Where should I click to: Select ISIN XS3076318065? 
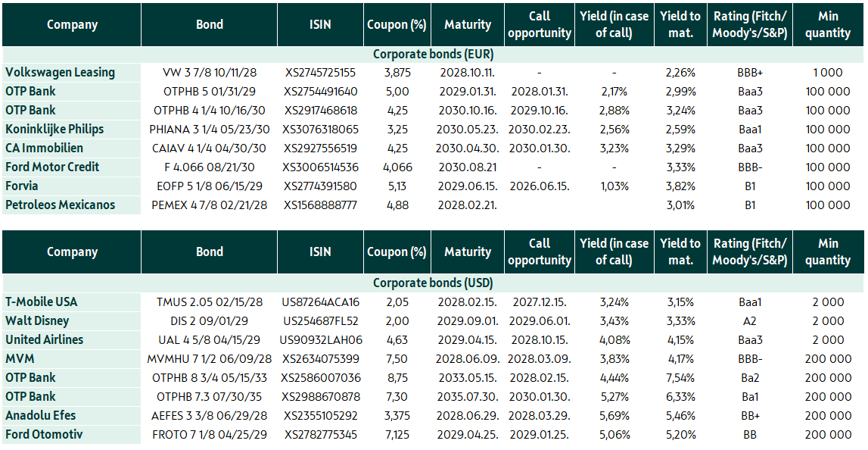click(321, 129)
